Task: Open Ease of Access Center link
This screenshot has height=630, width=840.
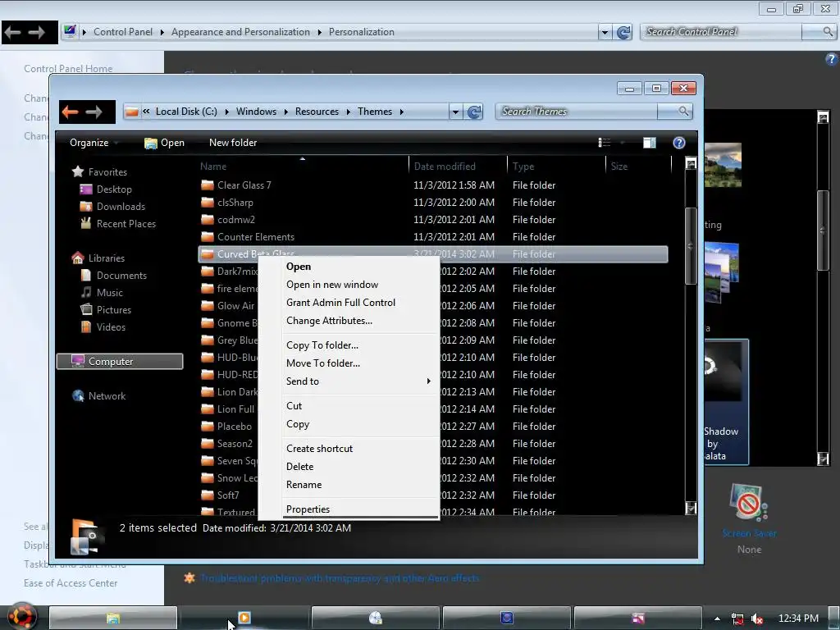Action: click(71, 583)
